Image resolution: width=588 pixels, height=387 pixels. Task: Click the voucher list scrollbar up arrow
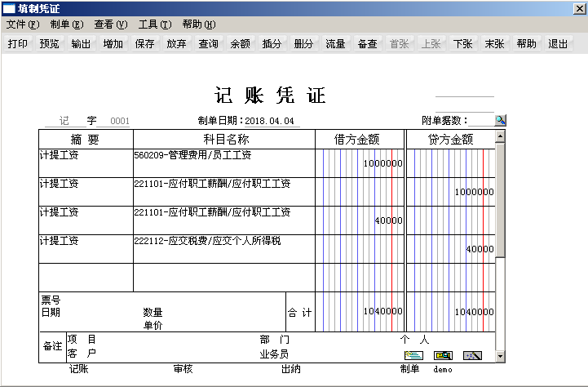(500, 136)
